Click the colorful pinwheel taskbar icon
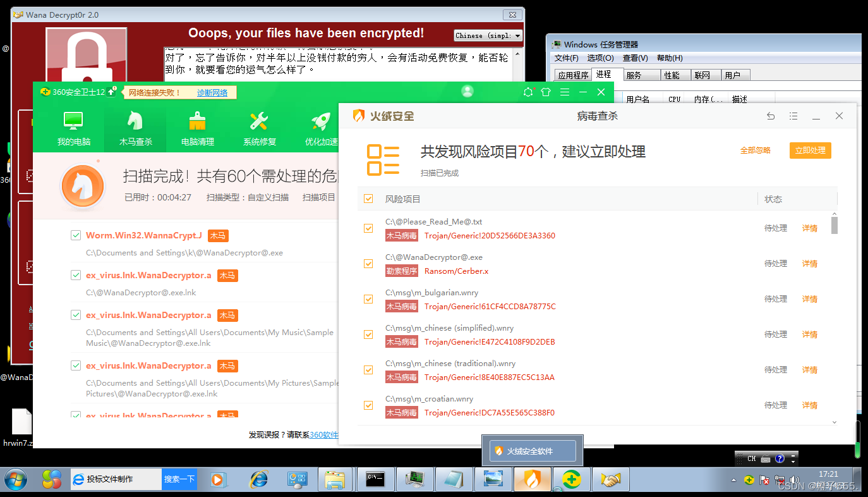868x497 pixels. (x=52, y=480)
